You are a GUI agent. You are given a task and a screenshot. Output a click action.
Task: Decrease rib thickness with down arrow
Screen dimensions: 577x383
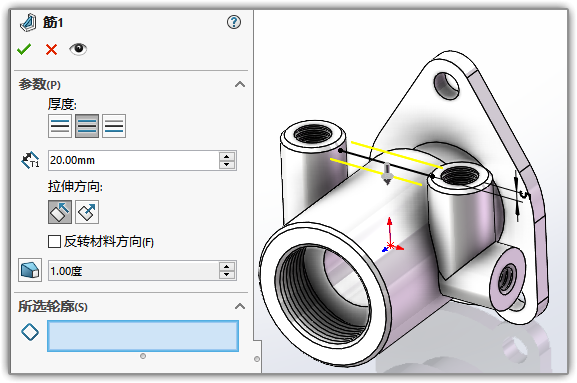tap(227, 164)
